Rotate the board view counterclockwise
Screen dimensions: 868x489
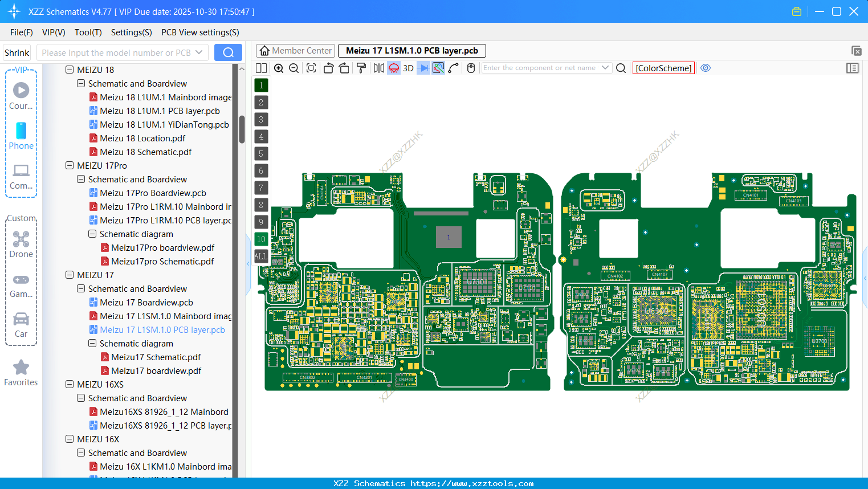point(328,68)
